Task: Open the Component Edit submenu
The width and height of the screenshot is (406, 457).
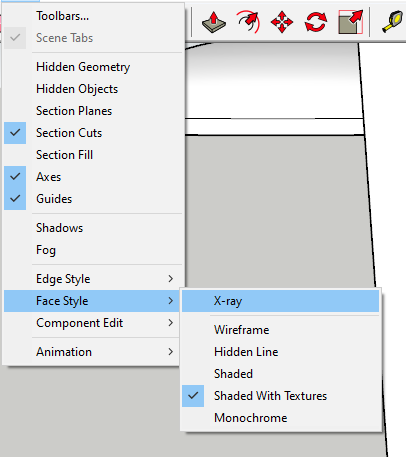Action: (x=92, y=323)
